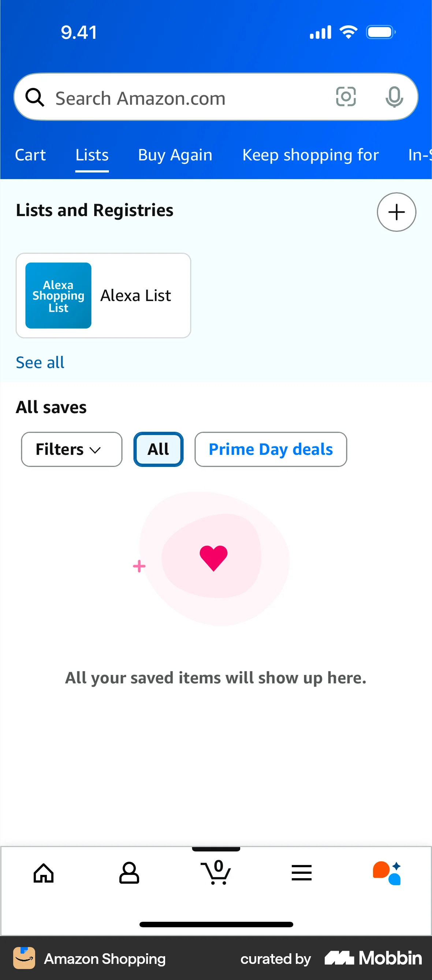Open the Alexa List
Image resolution: width=432 pixels, height=980 pixels.
tap(103, 295)
